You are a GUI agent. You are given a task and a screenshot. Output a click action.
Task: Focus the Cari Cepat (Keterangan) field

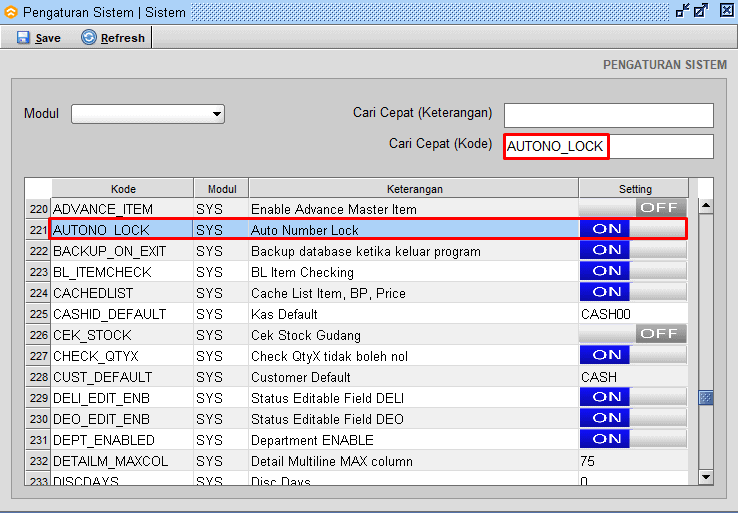coord(609,115)
